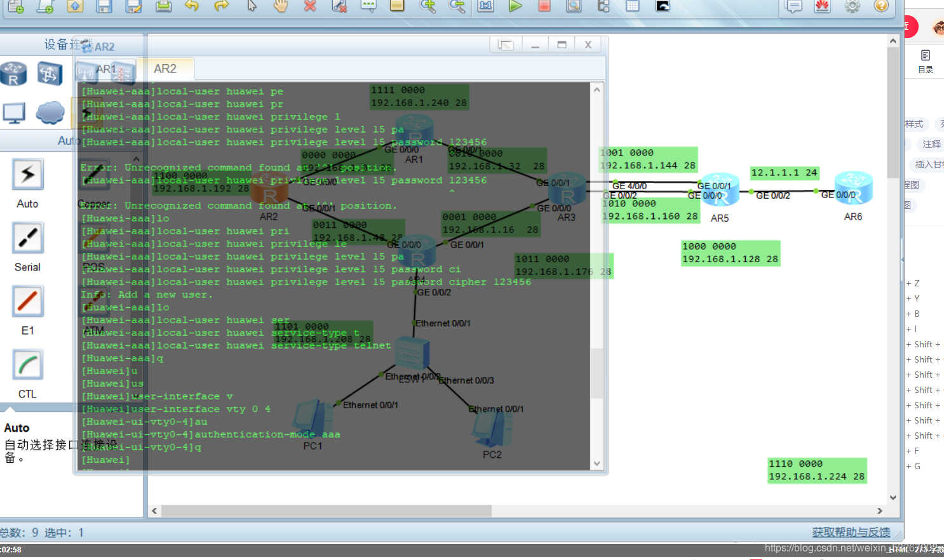Select the 192.168.1.224 28 note
Viewport: 944px width, 560px height.
pyautogui.click(x=817, y=470)
